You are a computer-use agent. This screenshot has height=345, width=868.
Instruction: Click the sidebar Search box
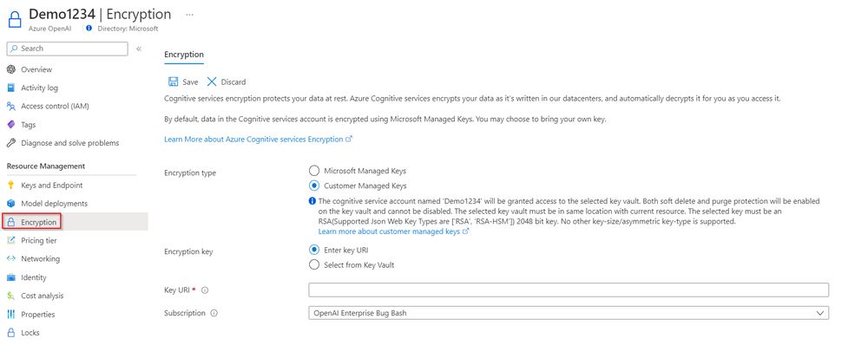pyautogui.click(x=67, y=49)
